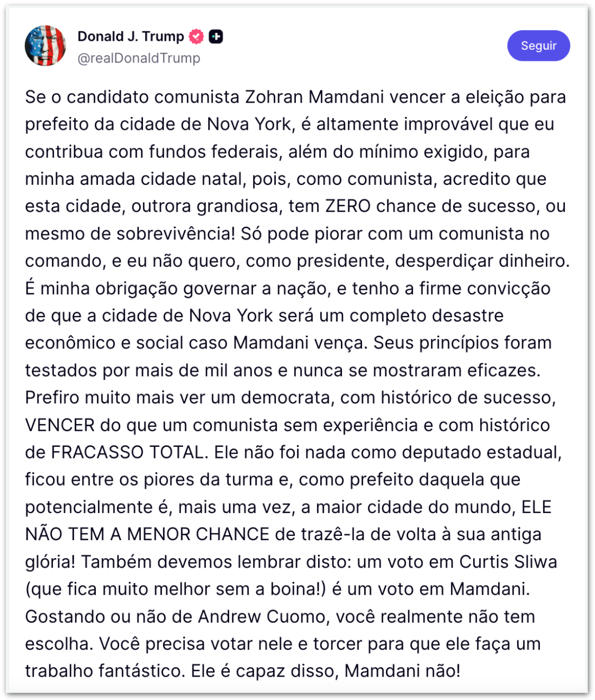595x700 pixels.
Task: Click the Donald J. Trump display name
Action: 130,37
